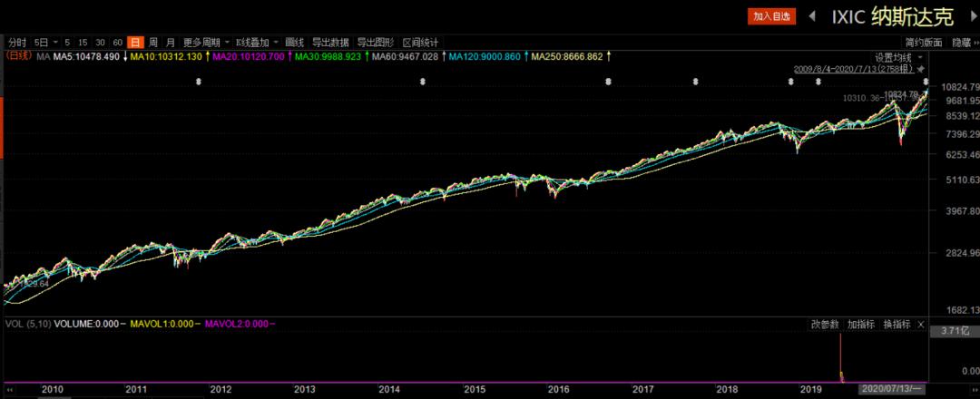Click the 加入自选 button

pos(771,17)
